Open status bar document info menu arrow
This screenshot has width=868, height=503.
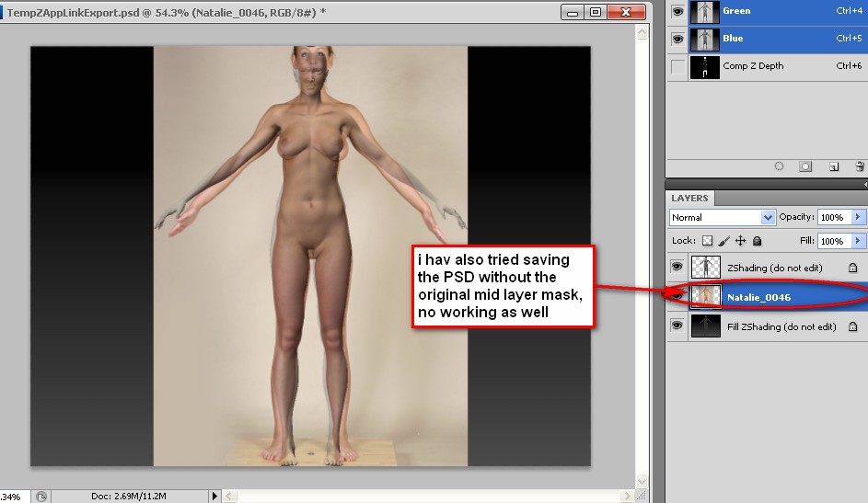coord(215,497)
